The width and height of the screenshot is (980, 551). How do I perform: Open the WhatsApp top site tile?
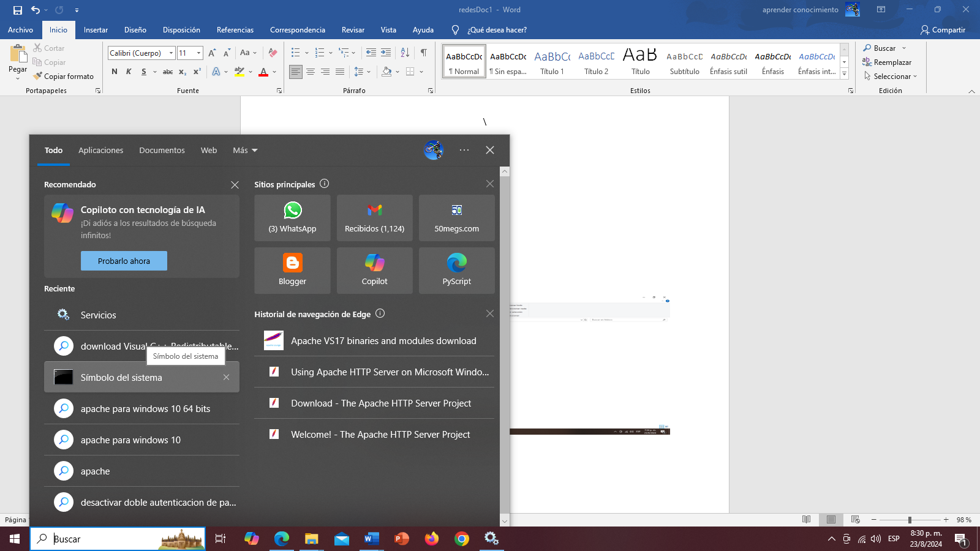pyautogui.click(x=293, y=218)
